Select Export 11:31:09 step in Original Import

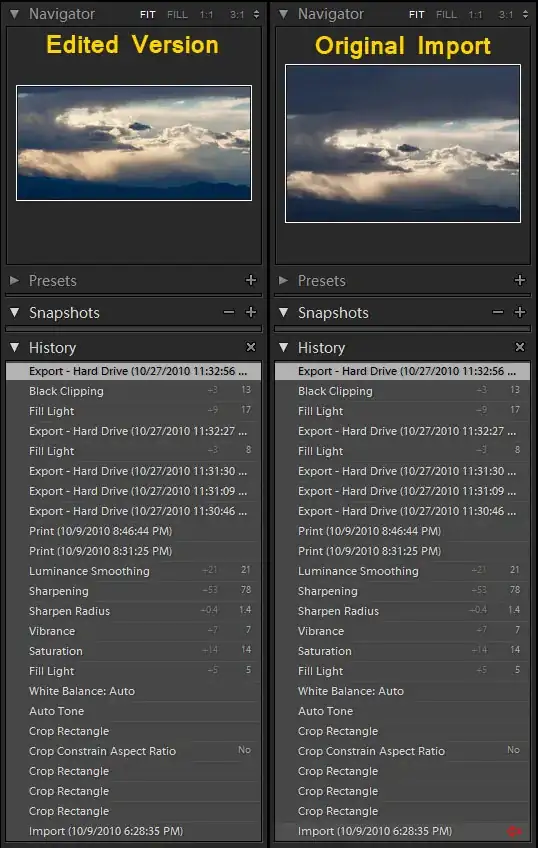[x=402, y=491]
